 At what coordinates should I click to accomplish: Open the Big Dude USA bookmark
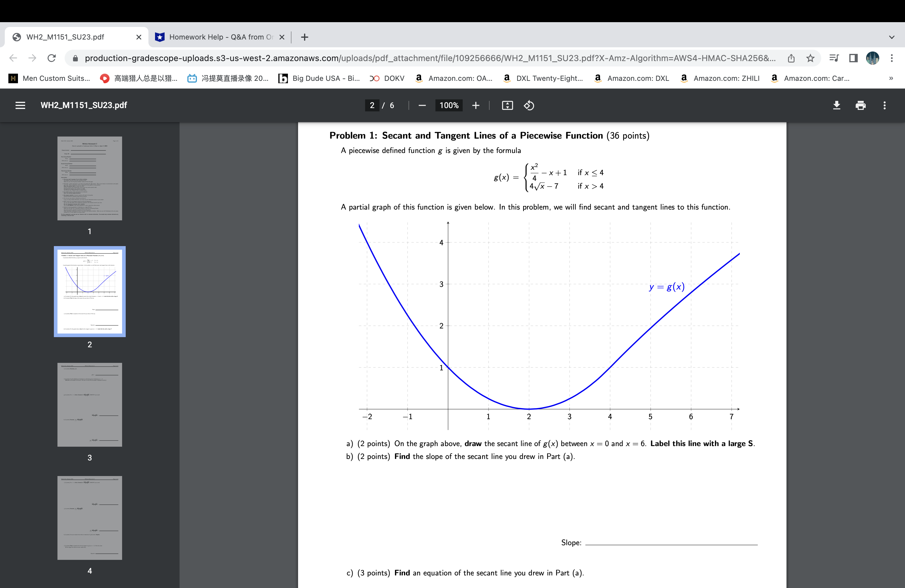319,78
